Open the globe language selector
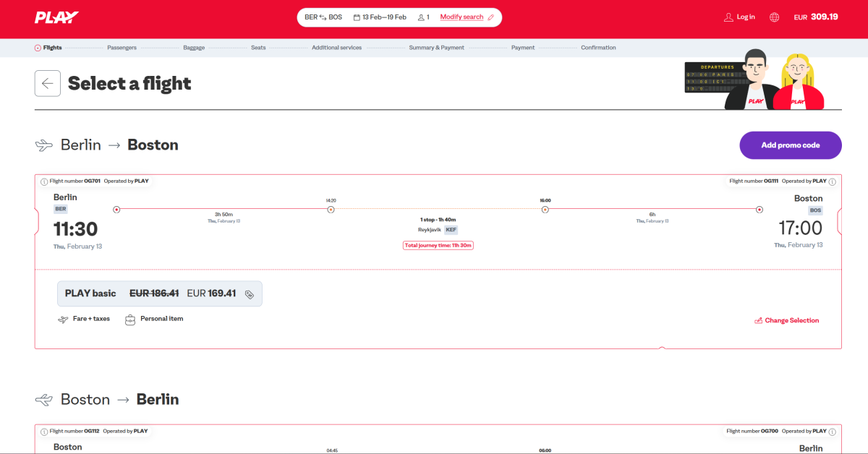The image size is (868, 454). (774, 17)
